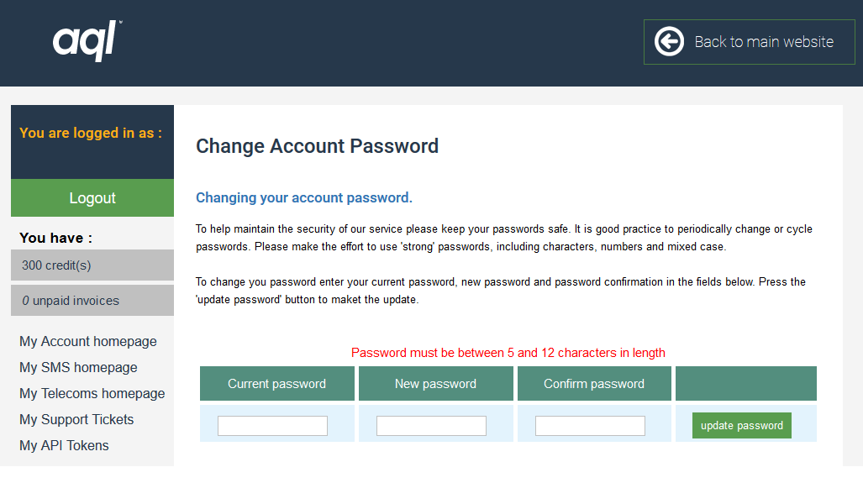This screenshot has height=504, width=863.
Task: View My Support Tickets
Action: tap(76, 419)
